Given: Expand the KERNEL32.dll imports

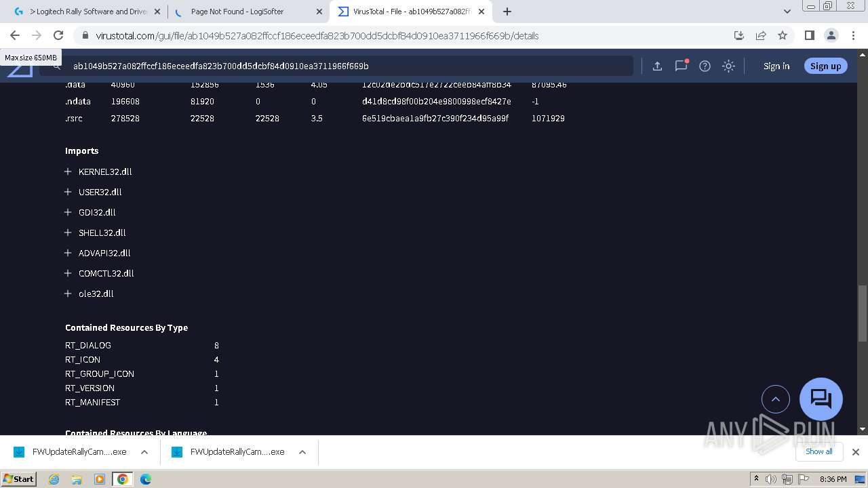Looking at the screenshot, I should pyautogui.click(x=68, y=171).
